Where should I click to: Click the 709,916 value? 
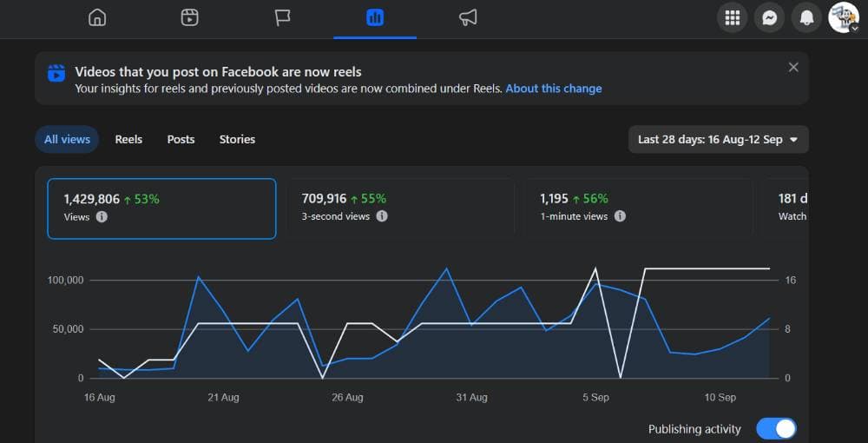(x=324, y=198)
